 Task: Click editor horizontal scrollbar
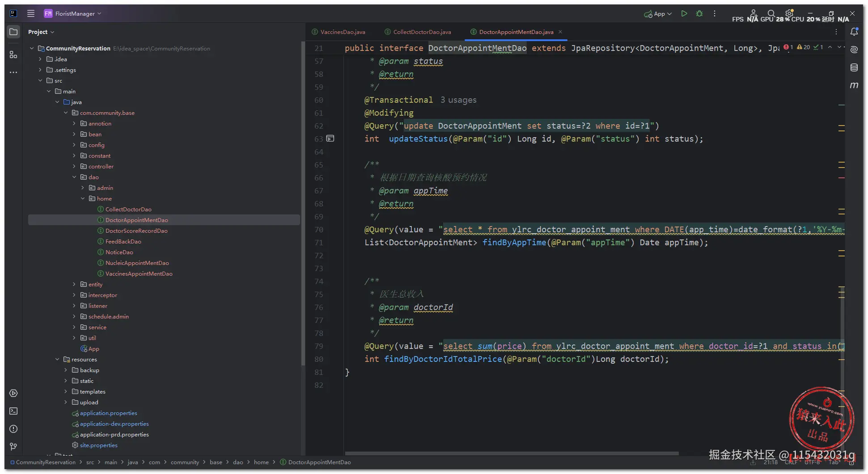(x=512, y=453)
